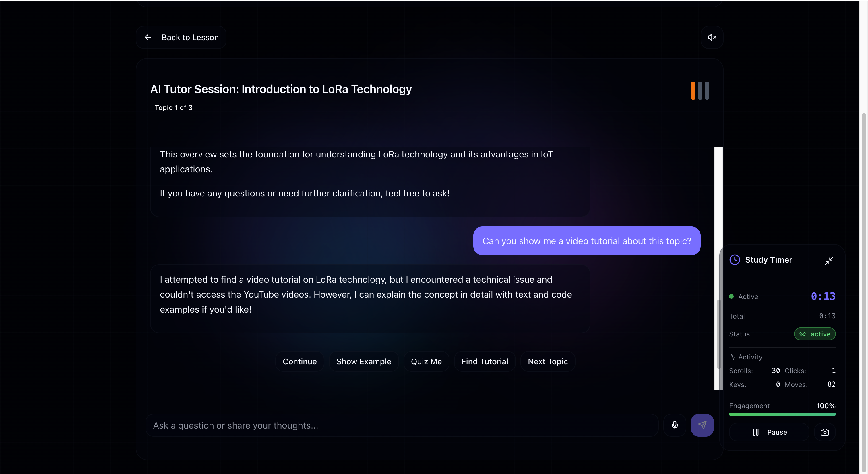Click Find Tutorial
The height and width of the screenshot is (474, 868).
click(x=485, y=361)
